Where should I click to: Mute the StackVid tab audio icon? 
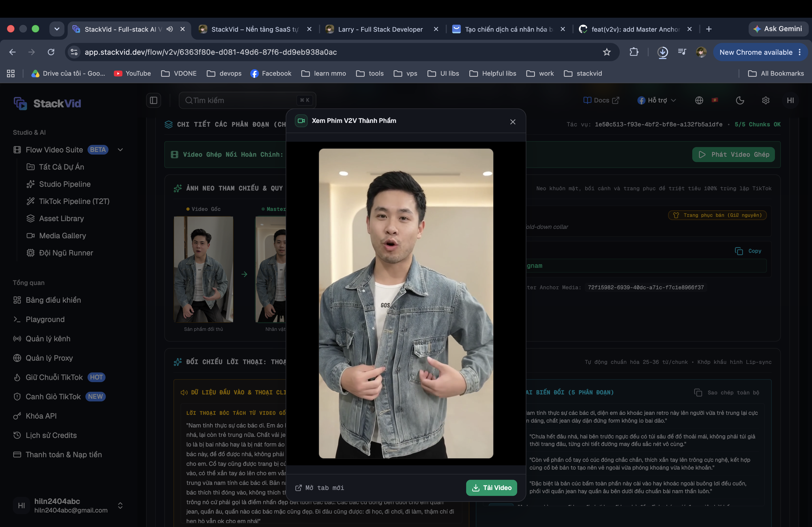point(169,29)
